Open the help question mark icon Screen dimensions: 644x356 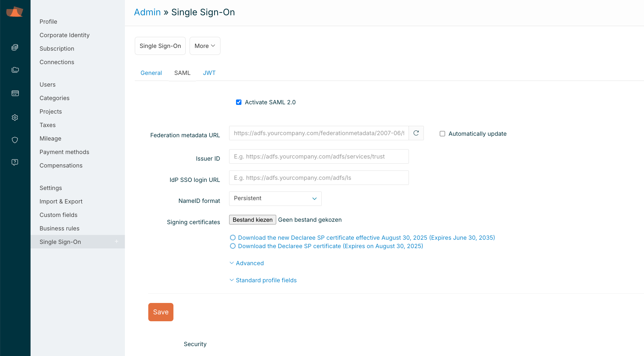point(15,162)
